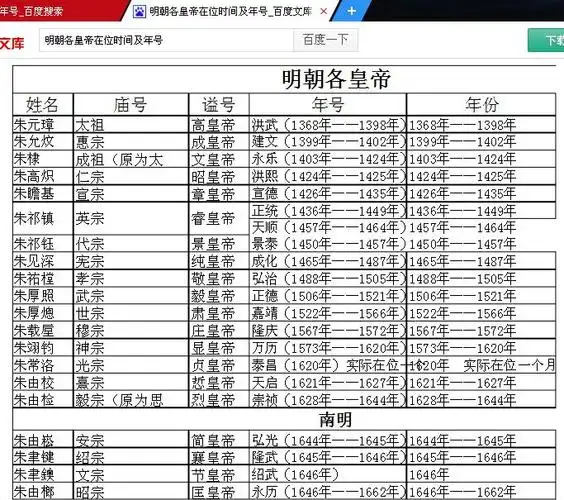Switch to the 年号_百度搜索 browser tab
Screen dimensions: 564x500
[x=61, y=11]
